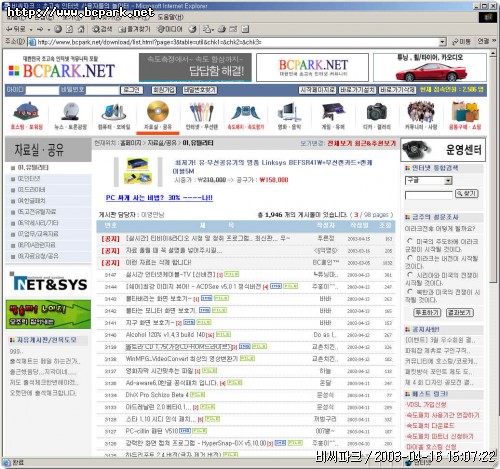Screen dimensions: 500x469
Task: Click the 투표하기 vote button
Action: tap(427, 313)
